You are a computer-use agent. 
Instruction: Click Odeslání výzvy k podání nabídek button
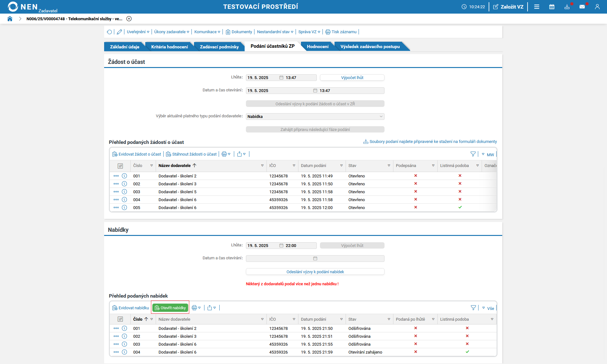coord(315,272)
